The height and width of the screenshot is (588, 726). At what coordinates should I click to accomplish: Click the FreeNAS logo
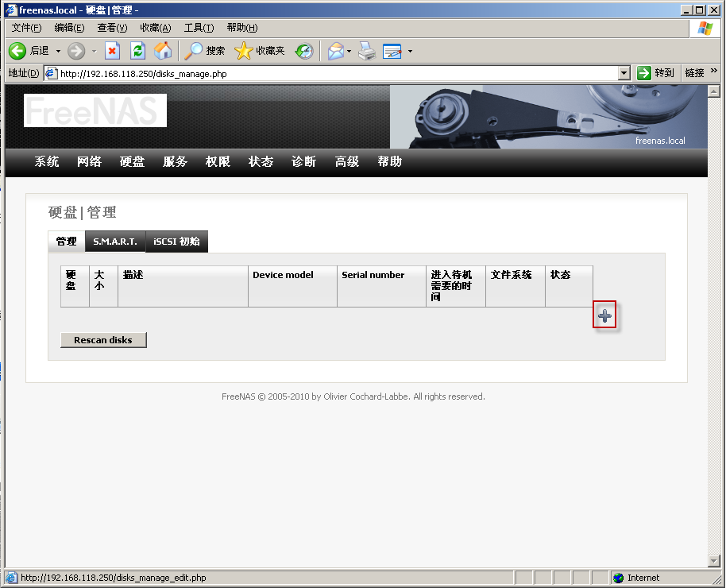(95, 110)
